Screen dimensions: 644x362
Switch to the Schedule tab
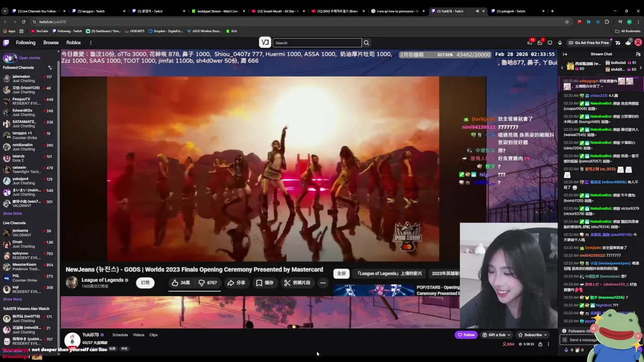click(120, 335)
